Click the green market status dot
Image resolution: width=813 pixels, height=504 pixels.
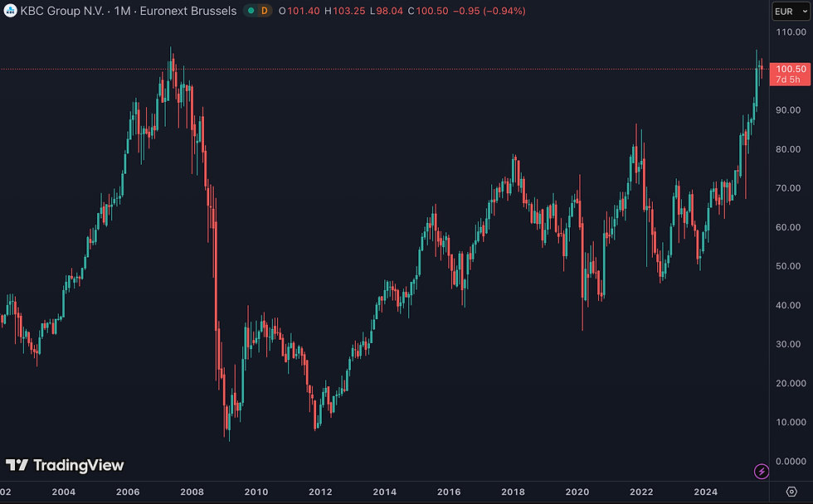point(251,11)
